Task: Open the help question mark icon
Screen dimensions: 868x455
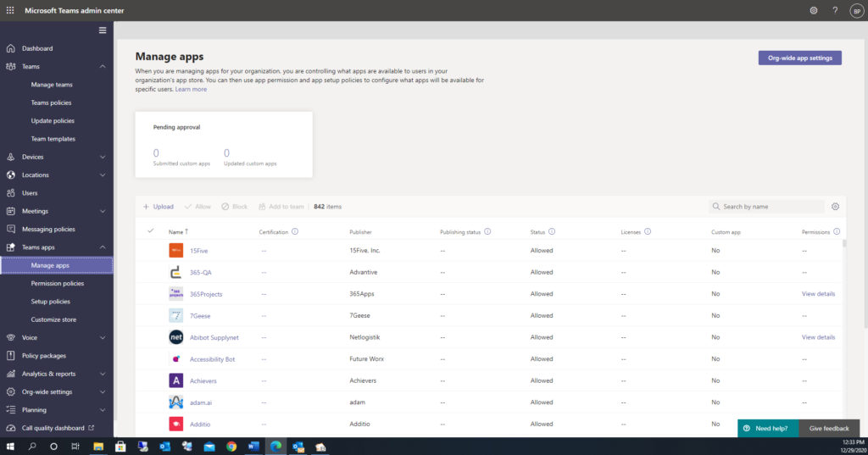Action: click(835, 10)
